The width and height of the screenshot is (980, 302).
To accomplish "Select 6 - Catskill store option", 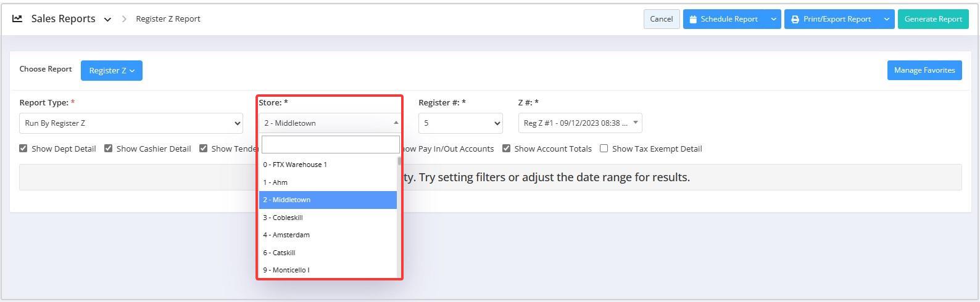I will tap(279, 253).
